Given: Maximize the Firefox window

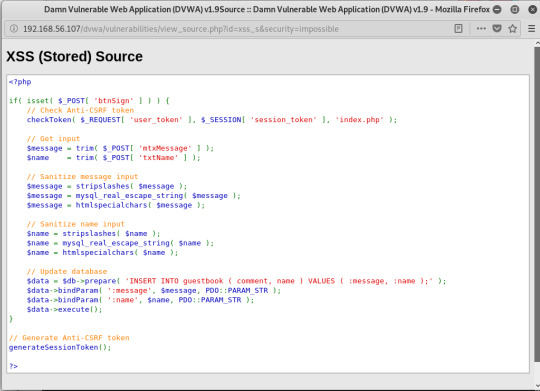Looking at the screenshot, I should (515, 9).
